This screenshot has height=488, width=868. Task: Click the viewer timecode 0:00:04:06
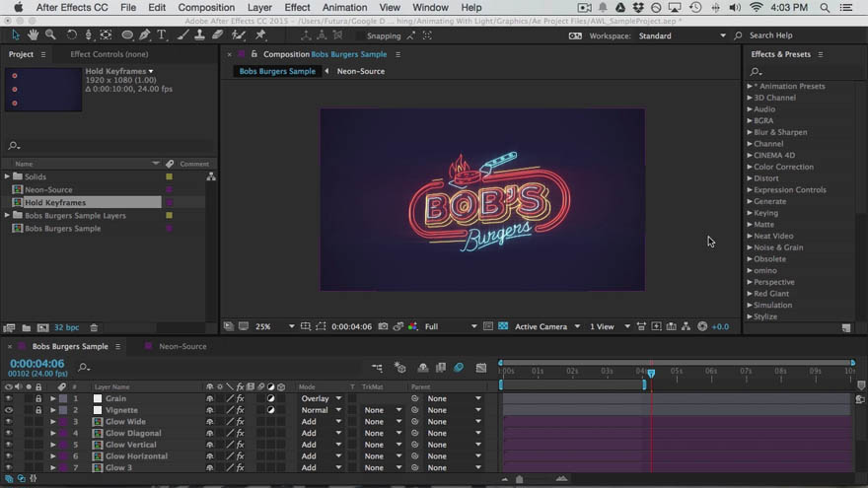click(x=351, y=326)
